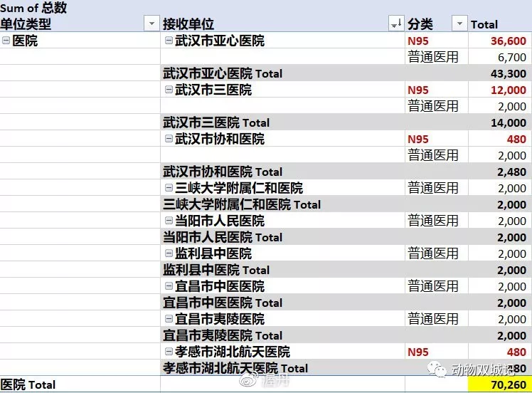Screen dimensions: 532x393
Task: Collapse the 监利县中医院 row
Action: tap(169, 253)
